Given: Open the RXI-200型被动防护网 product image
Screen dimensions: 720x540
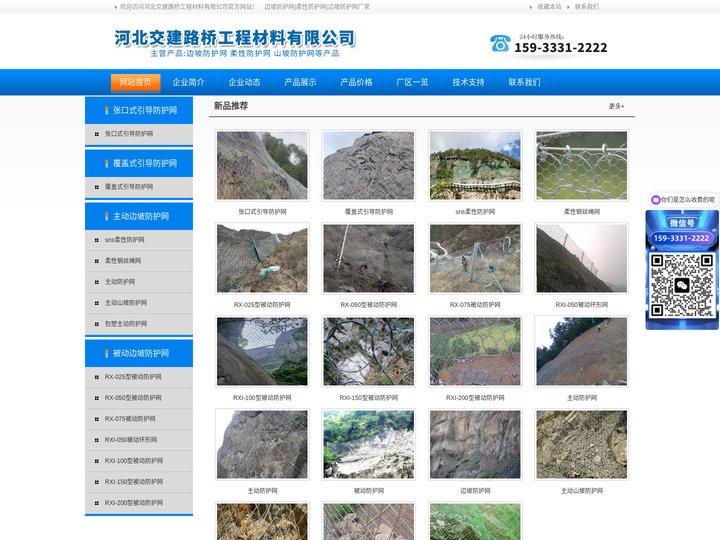Looking at the screenshot, I should tap(475, 352).
